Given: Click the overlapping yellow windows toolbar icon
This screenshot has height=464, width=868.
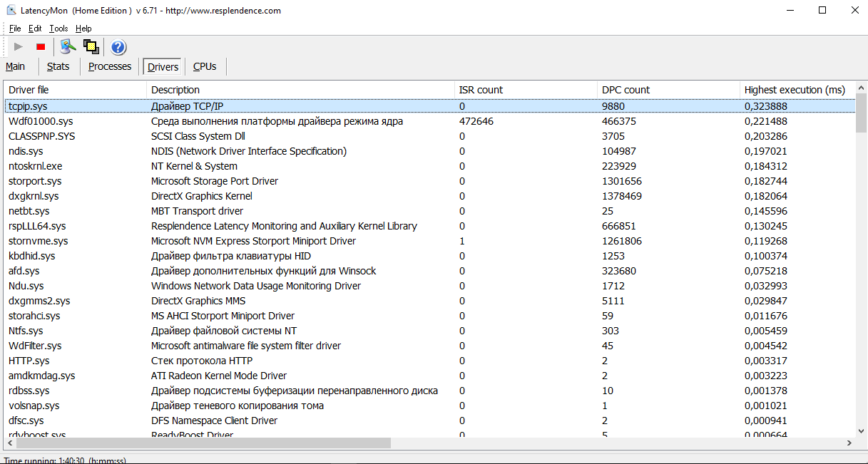Looking at the screenshot, I should 91,47.
